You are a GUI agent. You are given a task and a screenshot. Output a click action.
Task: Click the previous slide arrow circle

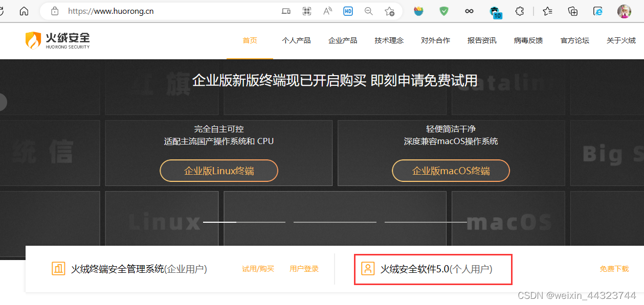point(2,102)
